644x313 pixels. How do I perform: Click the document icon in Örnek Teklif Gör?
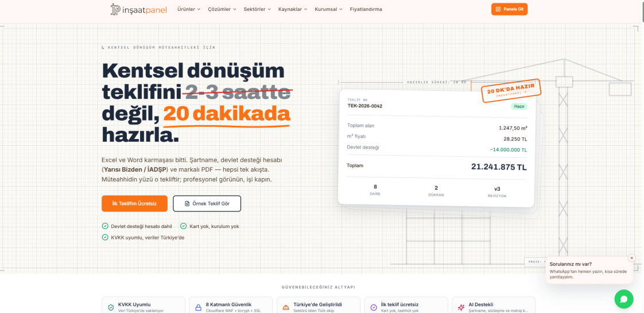(x=187, y=204)
